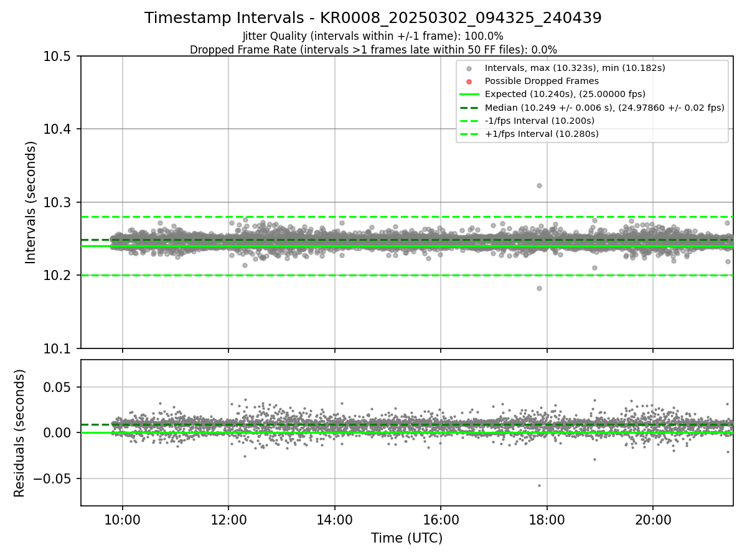Viewport: 747px width, 560px height.
Task: Click the red marker beside 'Possible Dropped Frames'
Action: pos(469,82)
